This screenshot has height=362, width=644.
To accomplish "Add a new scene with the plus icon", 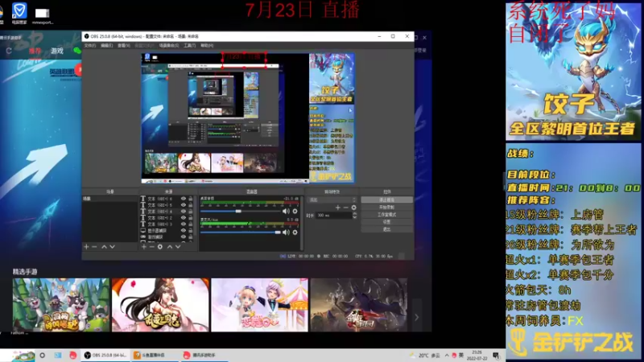I will (x=86, y=247).
